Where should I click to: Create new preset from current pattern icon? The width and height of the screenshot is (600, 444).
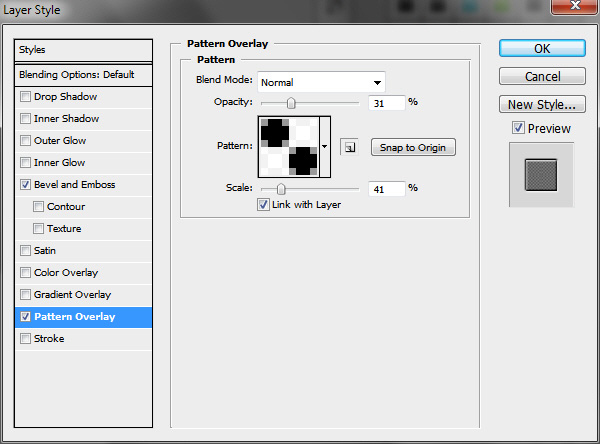pyautogui.click(x=349, y=147)
